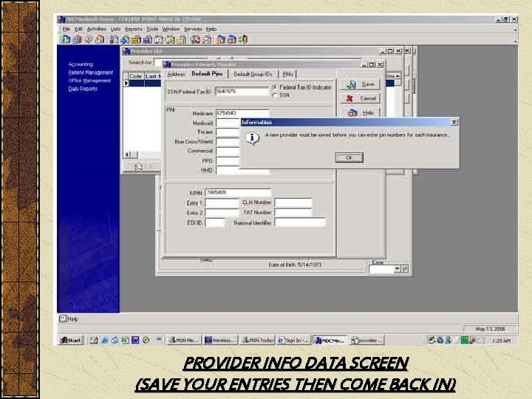The height and width of the screenshot is (399, 532).
Task: Click Help in the status bar
Action: (69, 319)
